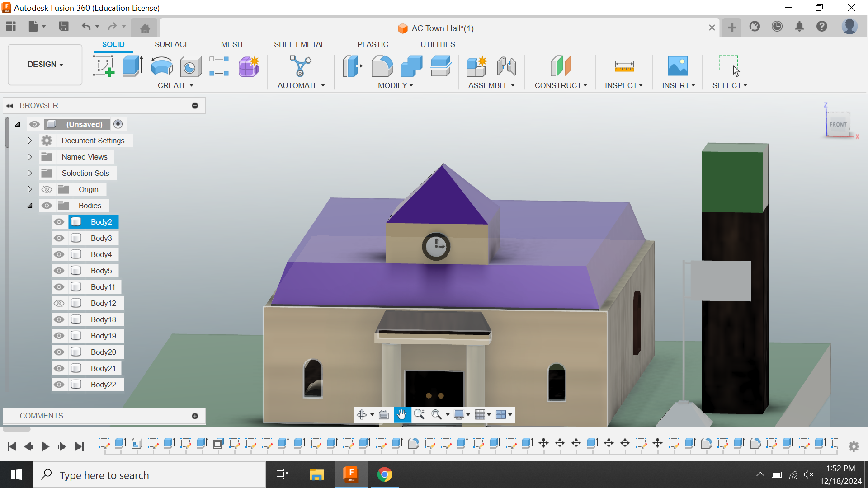Select the Midplane construct tool
The height and width of the screenshot is (488, 868).
561,66
